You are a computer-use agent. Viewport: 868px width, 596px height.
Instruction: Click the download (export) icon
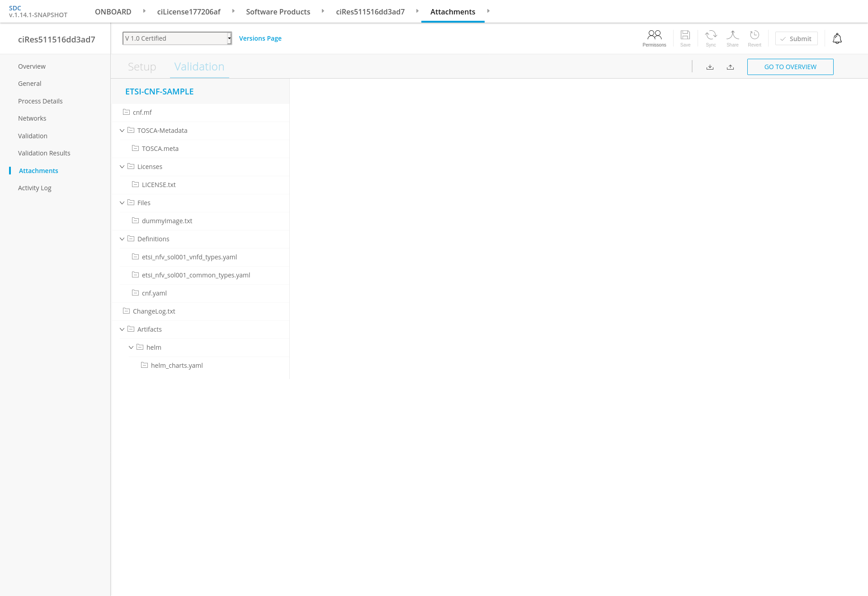tap(710, 67)
